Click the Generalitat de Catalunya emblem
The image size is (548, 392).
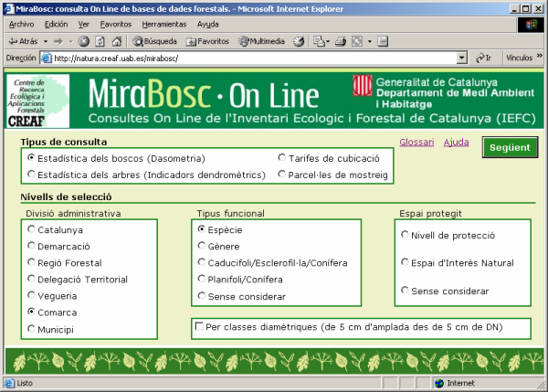(363, 85)
